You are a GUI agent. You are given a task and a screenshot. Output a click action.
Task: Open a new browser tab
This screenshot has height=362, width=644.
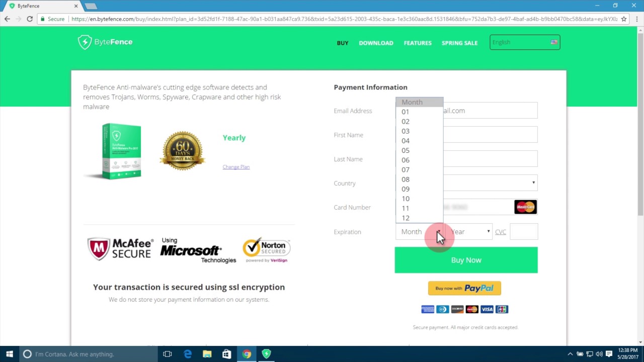pyautogui.click(x=91, y=6)
